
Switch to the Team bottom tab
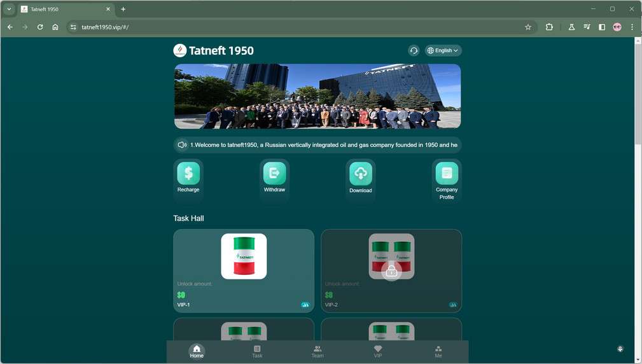[318, 351]
